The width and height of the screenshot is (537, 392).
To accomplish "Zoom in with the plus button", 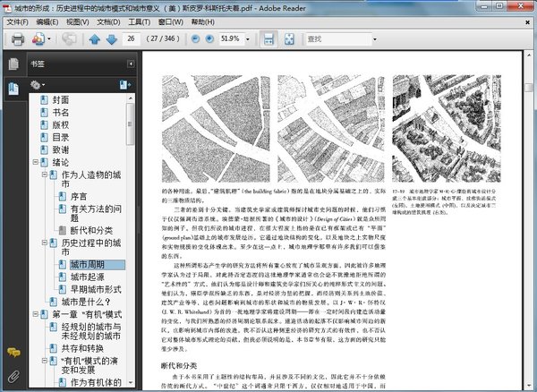I will 209,39.
